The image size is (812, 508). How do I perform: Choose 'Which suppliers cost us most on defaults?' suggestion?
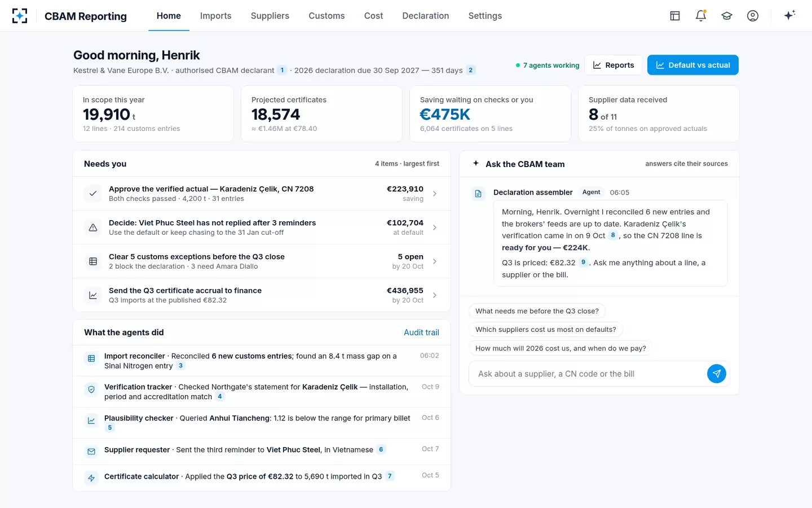point(546,330)
